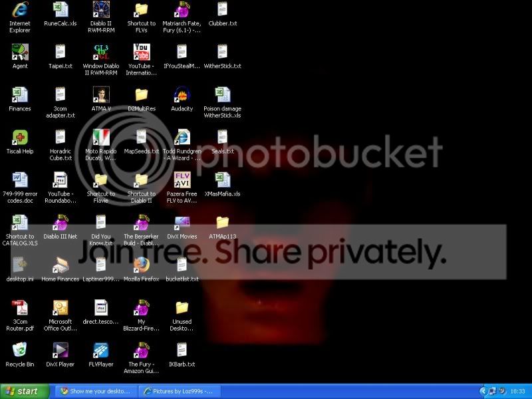Image resolution: width=532 pixels, height=399 pixels.
Task: Click the Mozilla Firefox desktop icon
Action: [141, 265]
